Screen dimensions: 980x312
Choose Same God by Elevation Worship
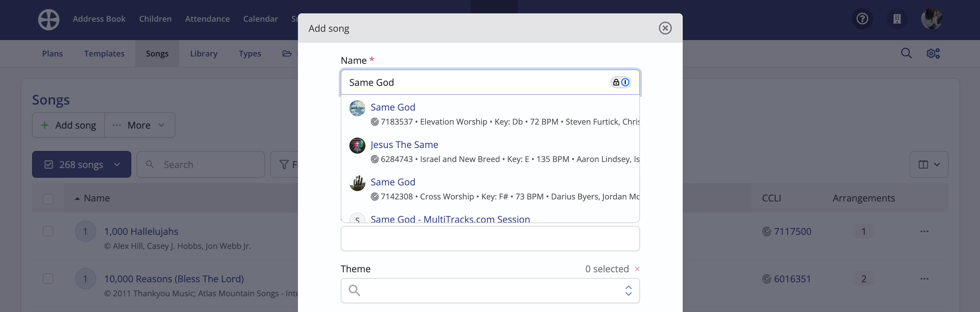[x=490, y=114]
